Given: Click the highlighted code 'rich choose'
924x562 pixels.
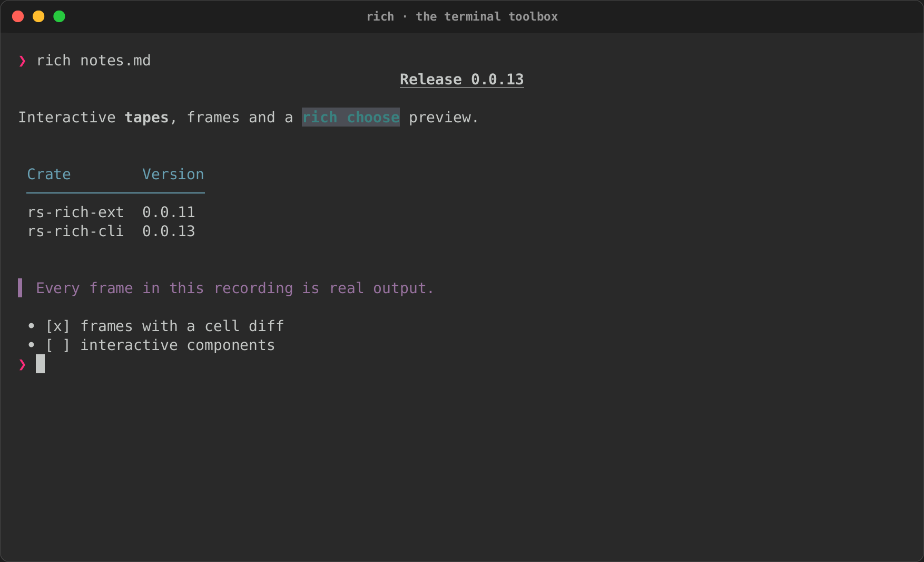Looking at the screenshot, I should [x=351, y=117].
